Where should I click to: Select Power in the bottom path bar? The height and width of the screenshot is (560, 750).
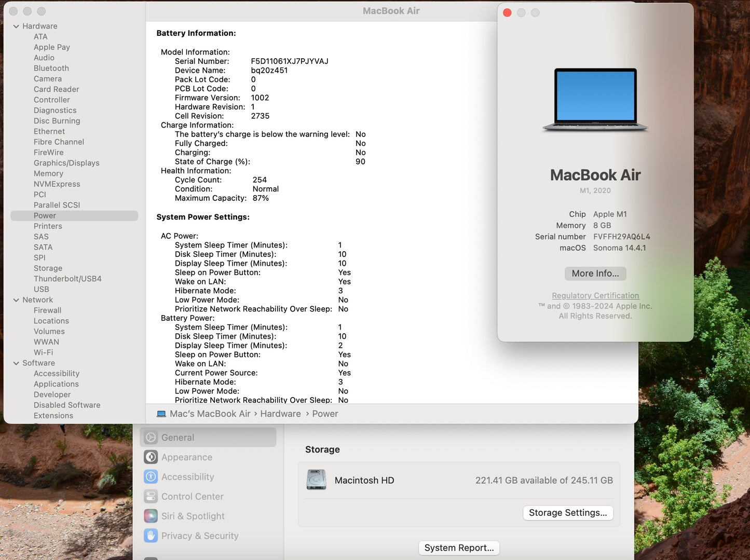click(325, 414)
